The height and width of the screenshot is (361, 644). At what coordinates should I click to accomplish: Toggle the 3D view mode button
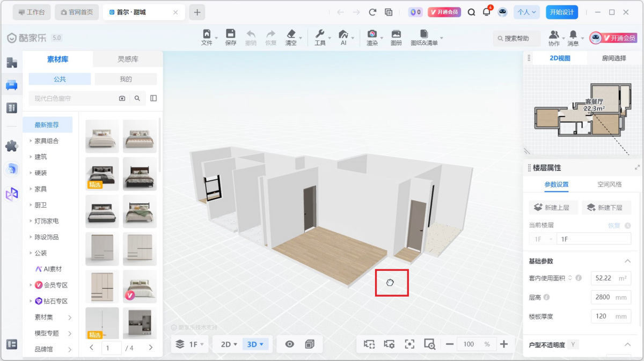coord(254,344)
